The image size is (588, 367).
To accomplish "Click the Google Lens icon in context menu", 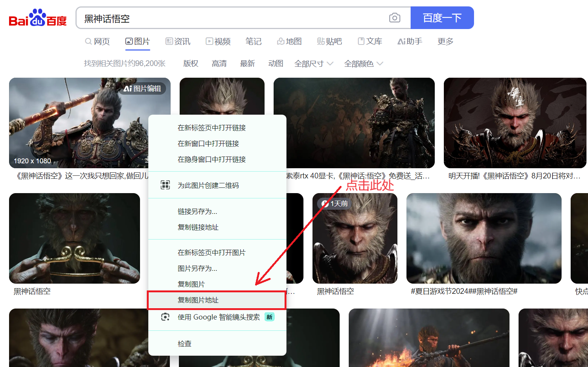I will [165, 317].
